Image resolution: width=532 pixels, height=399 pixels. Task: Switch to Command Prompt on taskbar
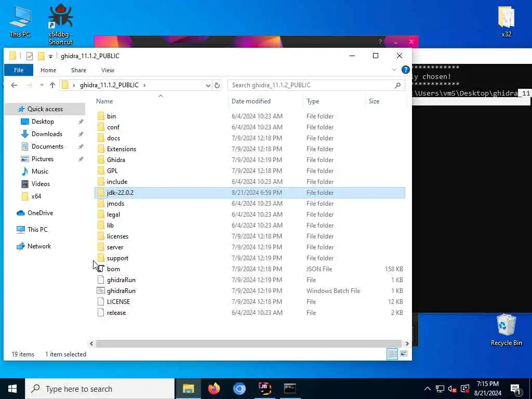tap(290, 389)
